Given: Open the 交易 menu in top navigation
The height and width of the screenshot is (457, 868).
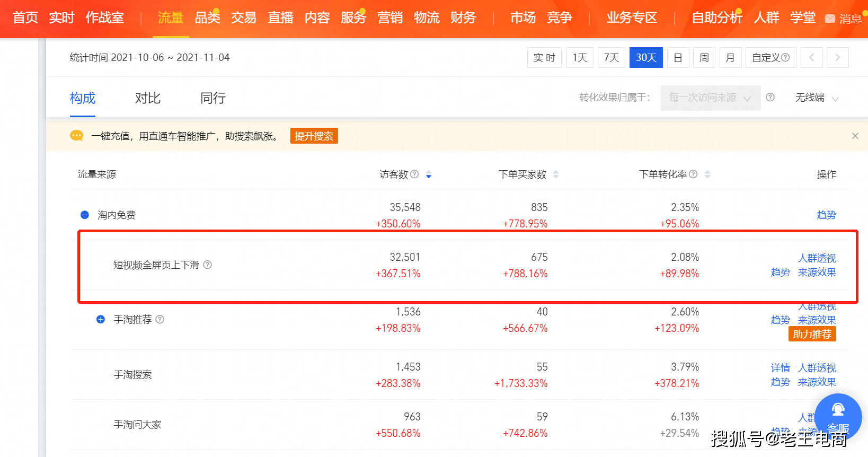Looking at the screenshot, I should pos(244,18).
